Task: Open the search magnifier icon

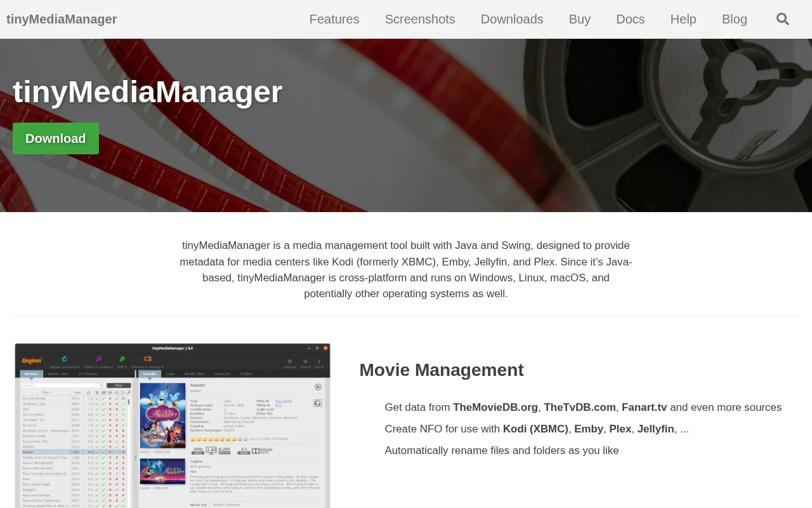Action: tap(783, 19)
